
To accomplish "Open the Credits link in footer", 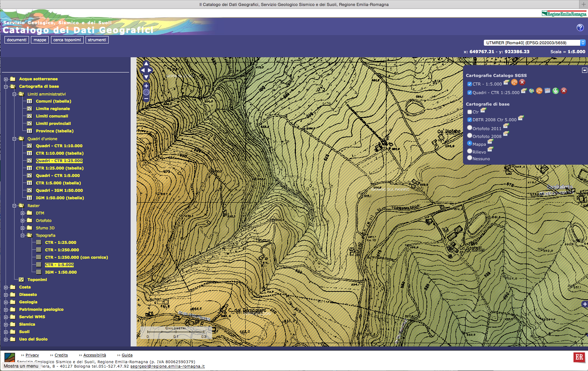I will (61, 355).
